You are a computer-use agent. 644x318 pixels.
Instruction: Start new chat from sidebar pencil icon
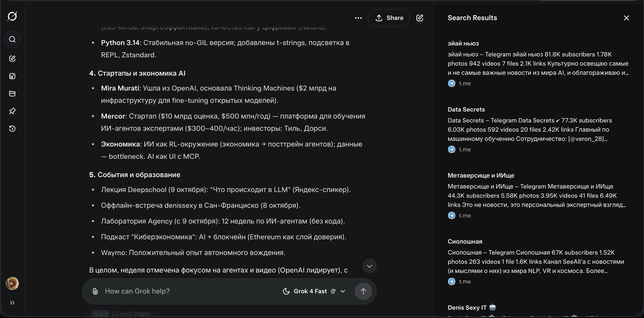[12, 59]
